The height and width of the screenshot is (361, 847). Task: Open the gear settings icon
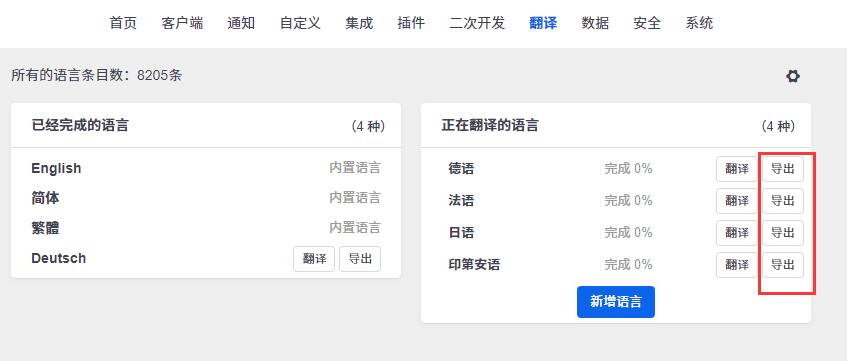point(792,77)
